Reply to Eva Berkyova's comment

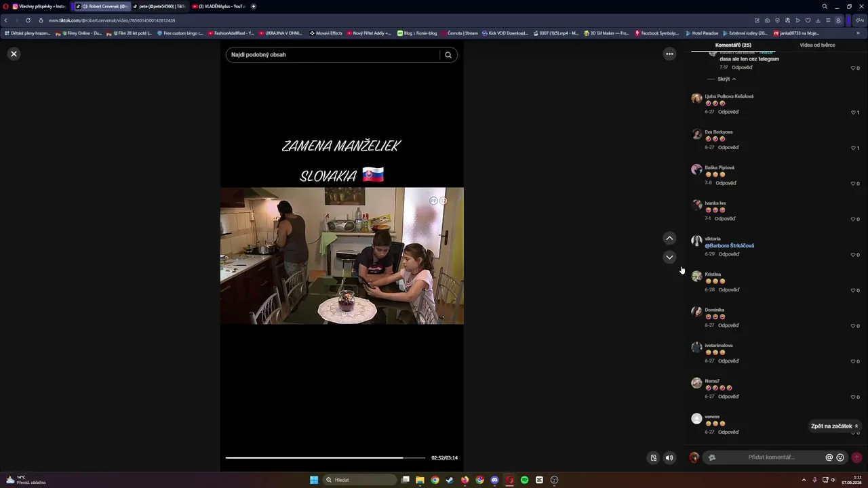pos(729,148)
